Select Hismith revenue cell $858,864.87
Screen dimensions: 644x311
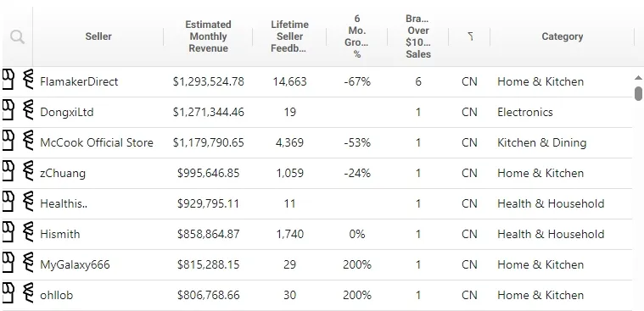[208, 234]
